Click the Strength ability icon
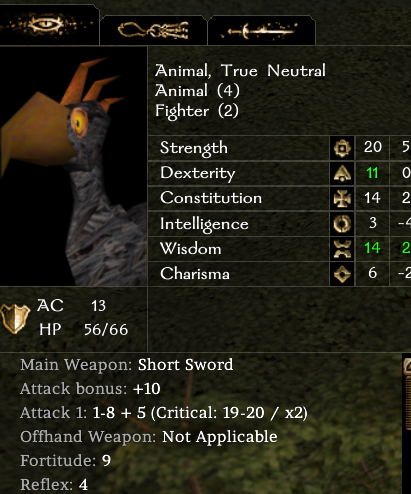This screenshot has height=494, width=411. click(342, 148)
